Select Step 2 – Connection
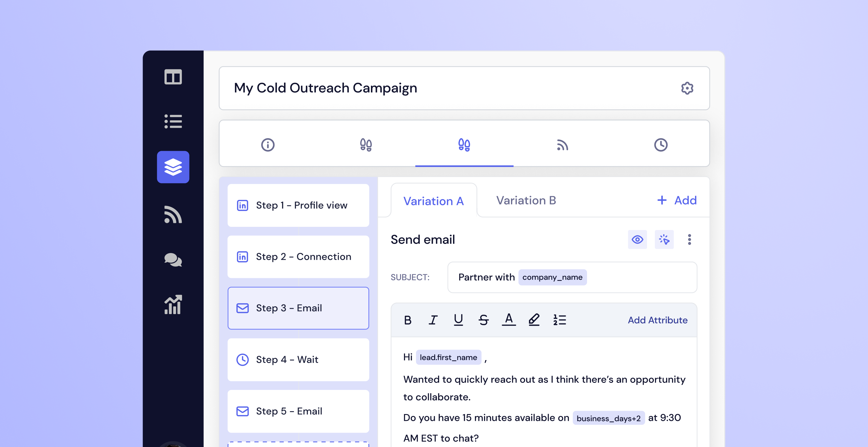 pos(298,257)
